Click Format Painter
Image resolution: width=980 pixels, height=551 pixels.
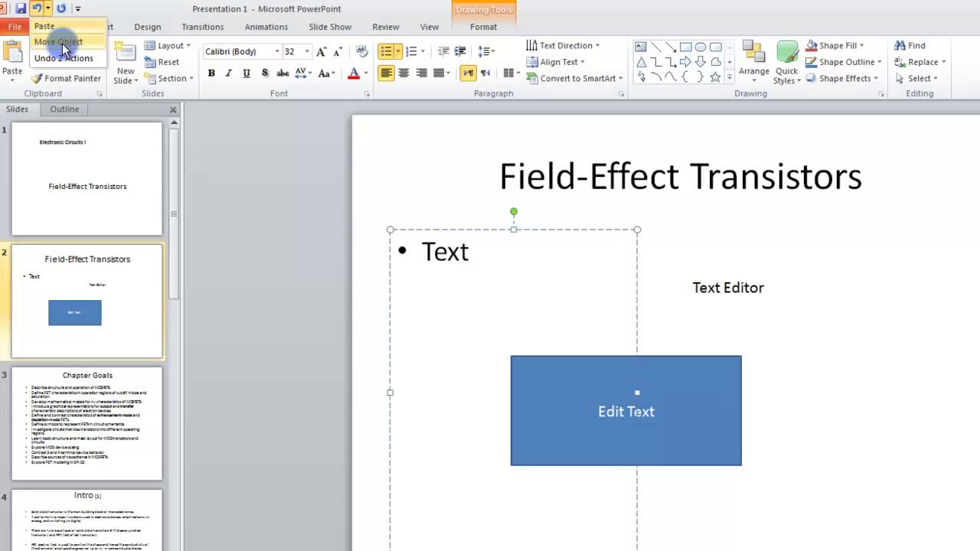(x=66, y=78)
